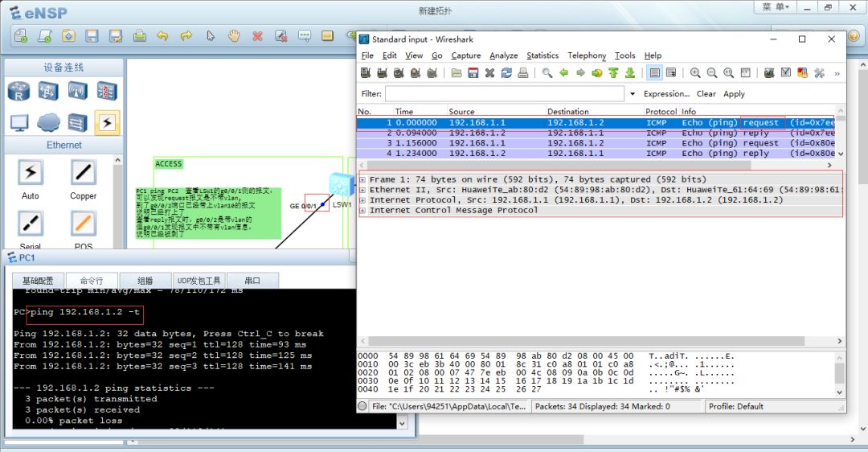This screenshot has width=868, height=452.
Task: Expand the Ethernet II tree row
Action: 362,190
